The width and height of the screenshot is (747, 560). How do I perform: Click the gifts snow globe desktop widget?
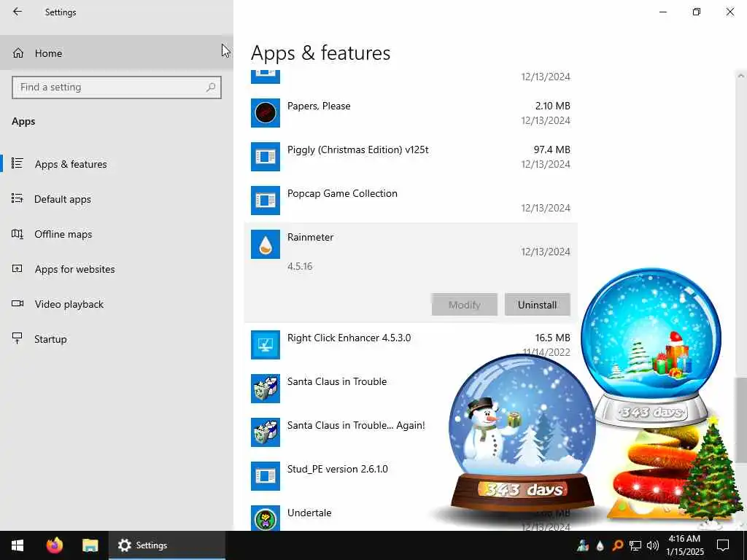point(651,346)
